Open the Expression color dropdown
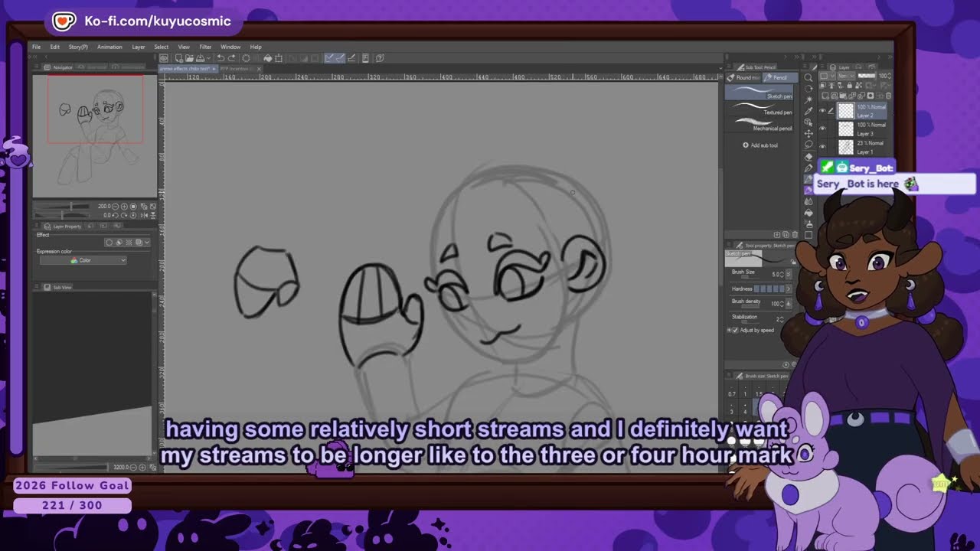 (x=83, y=260)
